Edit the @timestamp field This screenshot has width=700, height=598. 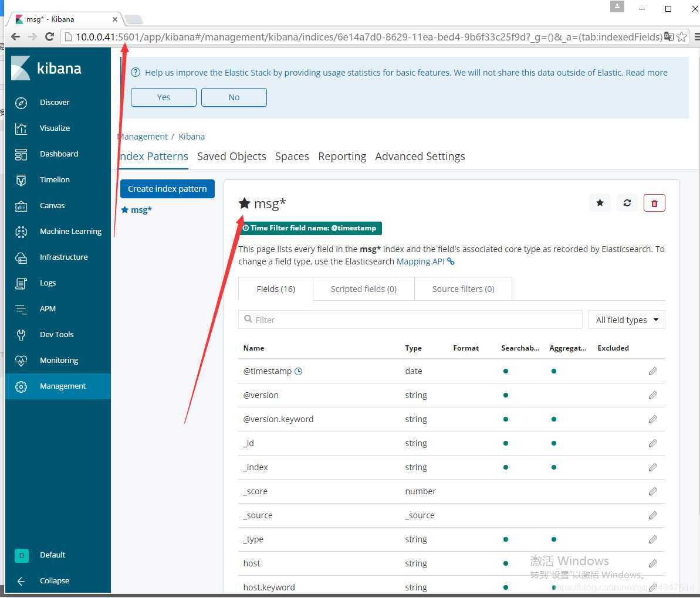(x=652, y=371)
